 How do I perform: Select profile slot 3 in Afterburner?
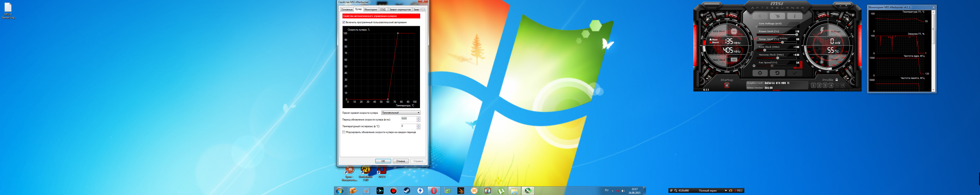[825, 86]
